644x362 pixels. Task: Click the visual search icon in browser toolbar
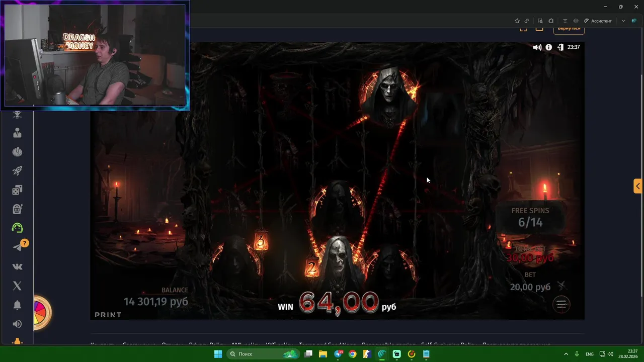(x=540, y=21)
